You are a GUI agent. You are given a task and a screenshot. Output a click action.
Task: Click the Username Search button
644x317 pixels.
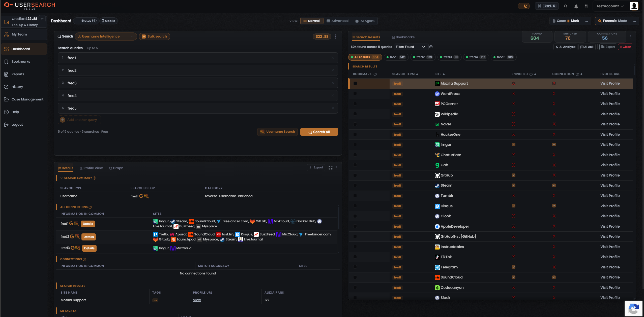(x=277, y=132)
